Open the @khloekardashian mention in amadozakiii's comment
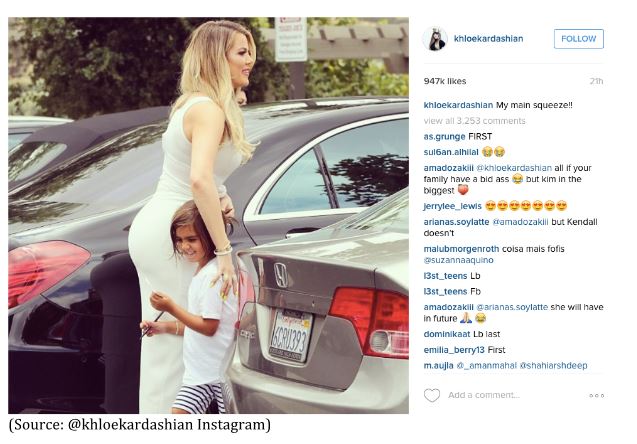Image resolution: width=637 pixels, height=444 pixels. [514, 168]
